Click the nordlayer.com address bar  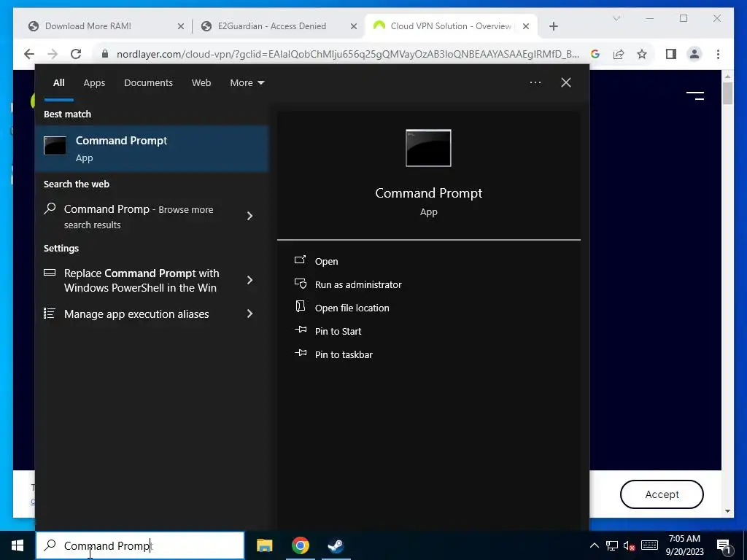(x=348, y=54)
